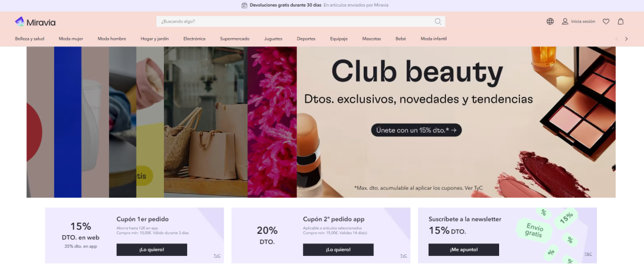
Task: Select the Moda mujer category
Action: pos(70,39)
